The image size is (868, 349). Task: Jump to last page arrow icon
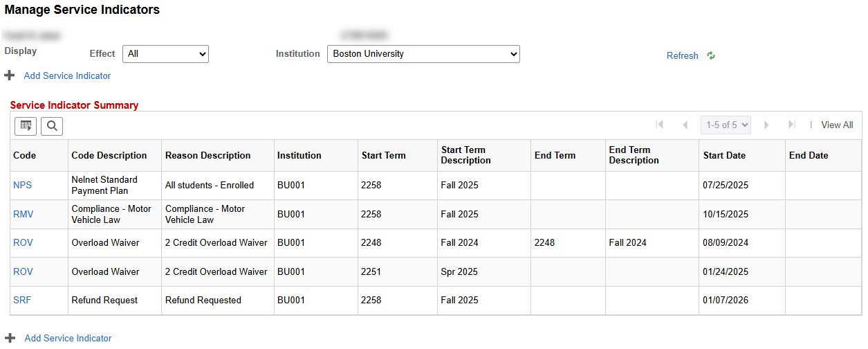(791, 125)
